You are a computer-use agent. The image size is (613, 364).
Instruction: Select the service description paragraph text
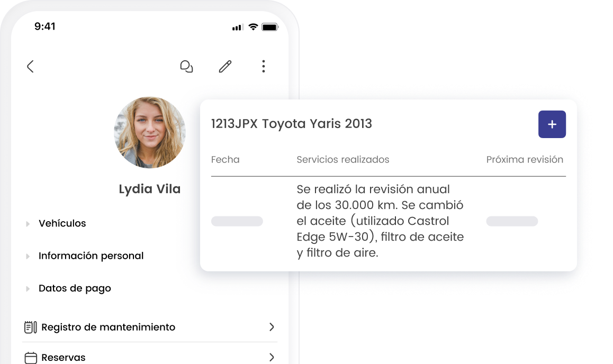click(381, 221)
